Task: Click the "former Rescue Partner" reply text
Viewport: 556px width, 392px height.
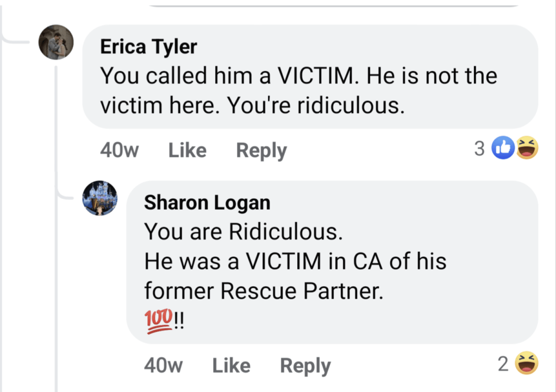Action: tap(264, 291)
